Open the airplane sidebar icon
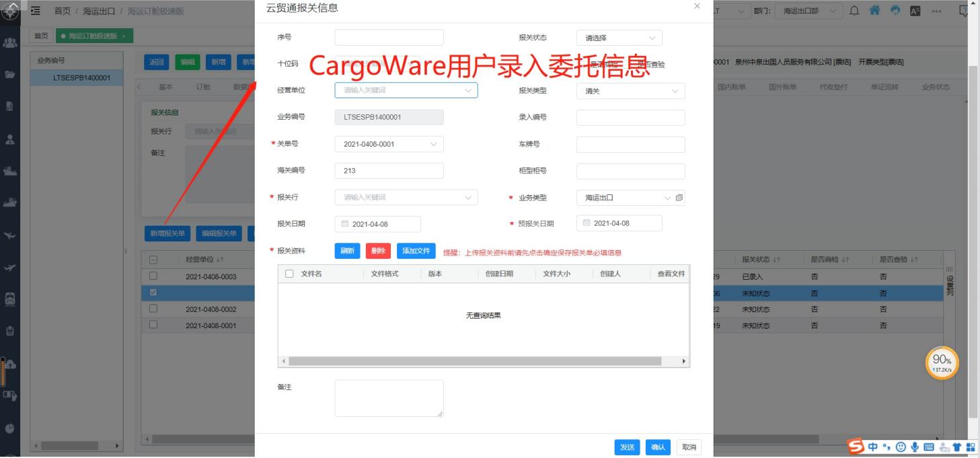 9,235
